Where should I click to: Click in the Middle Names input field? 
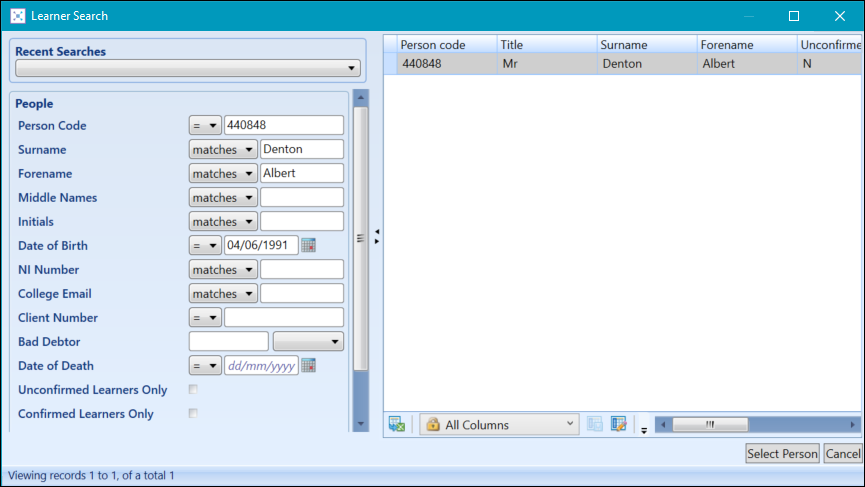(x=302, y=197)
